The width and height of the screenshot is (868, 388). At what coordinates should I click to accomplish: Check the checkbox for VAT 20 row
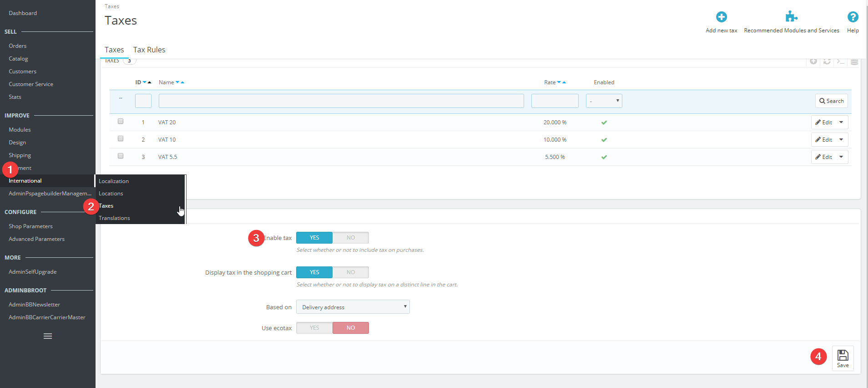click(x=121, y=122)
